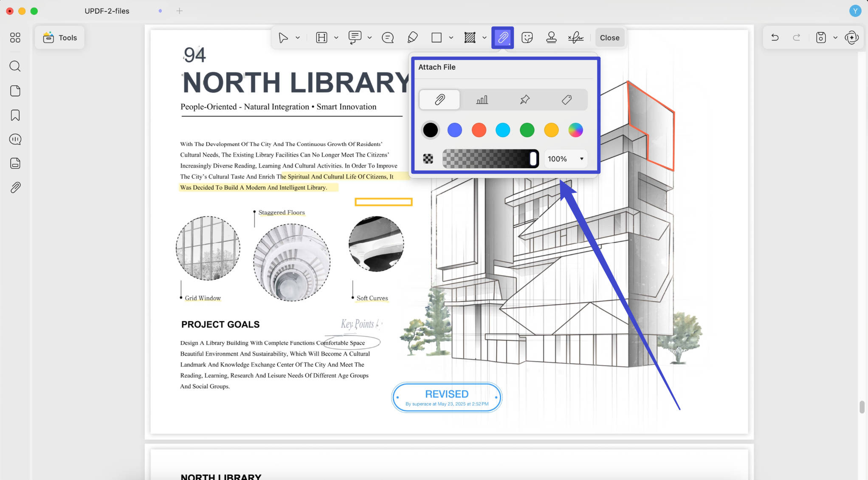
Task: Choose the paperclip attachment icon style
Action: (x=440, y=100)
